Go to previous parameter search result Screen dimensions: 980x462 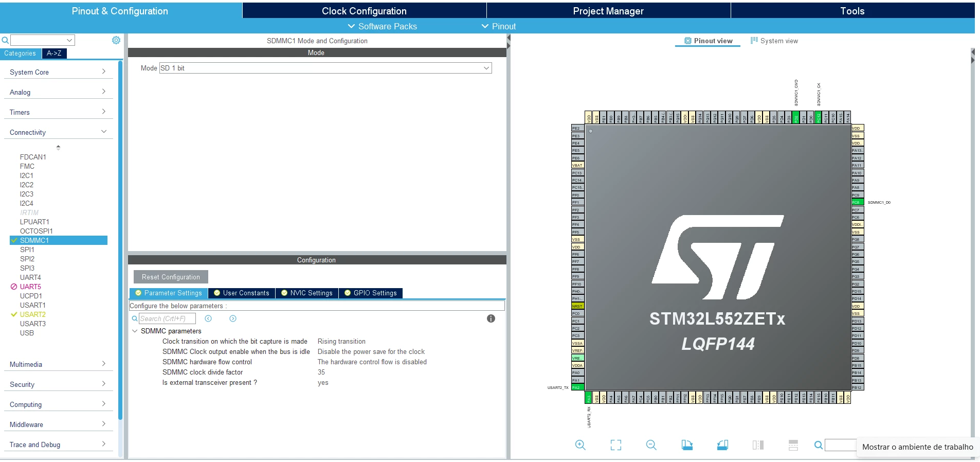click(x=208, y=318)
